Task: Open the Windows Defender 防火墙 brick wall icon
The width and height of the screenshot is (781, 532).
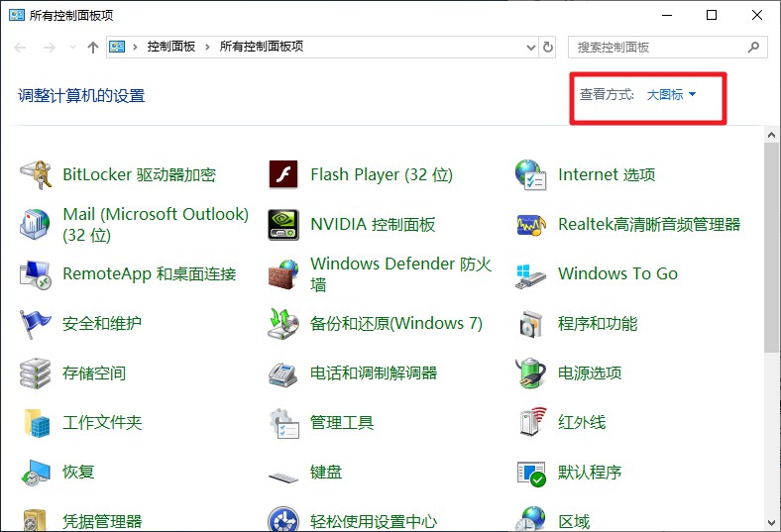Action: point(282,274)
